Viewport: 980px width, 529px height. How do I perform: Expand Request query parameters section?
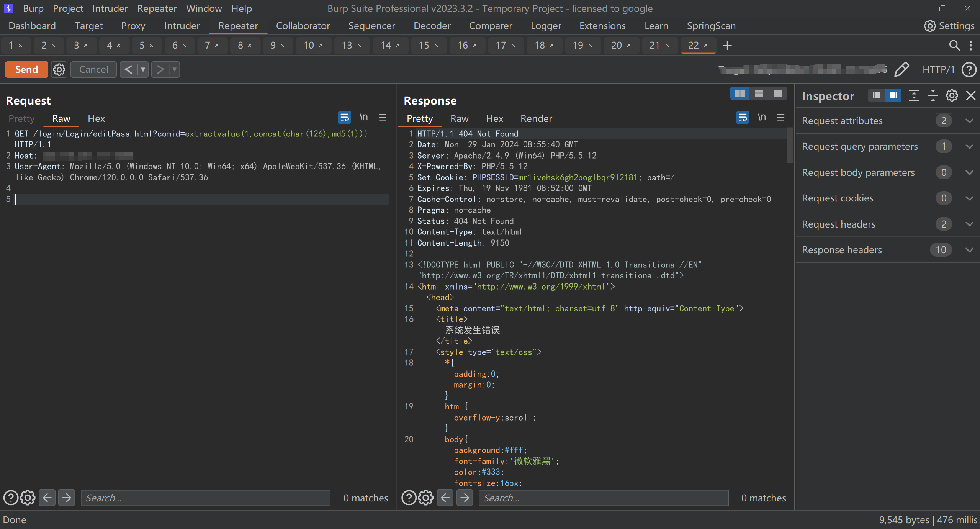pos(969,146)
